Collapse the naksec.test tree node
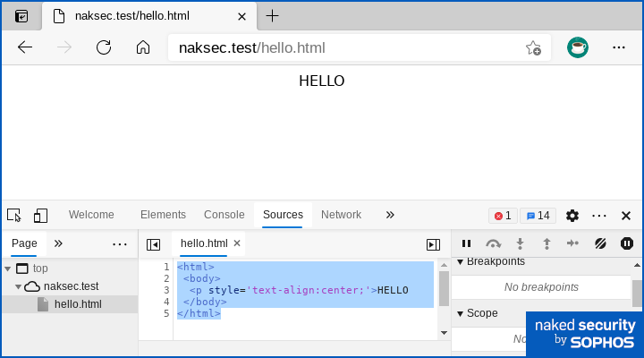 coord(18,286)
